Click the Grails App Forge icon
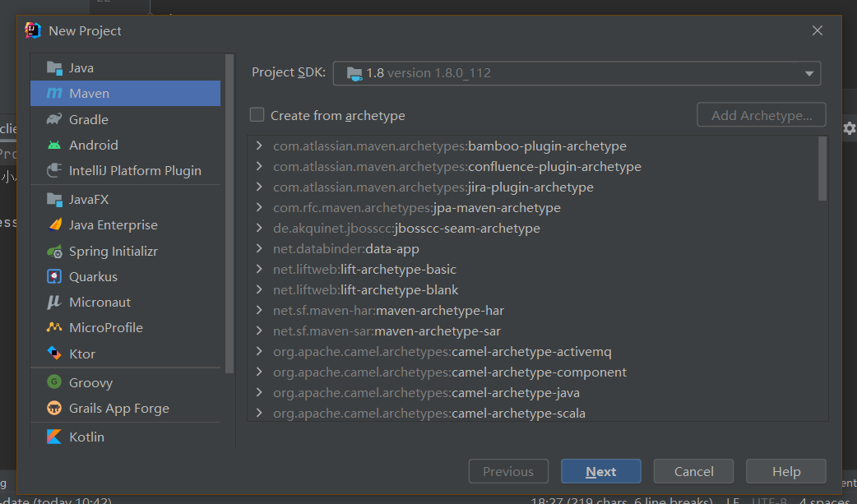Screen dimensions: 857x504 54,408
